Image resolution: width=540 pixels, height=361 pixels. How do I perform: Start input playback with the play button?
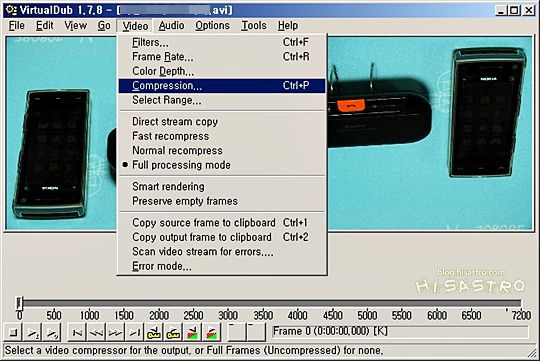pyautogui.click(x=33, y=333)
